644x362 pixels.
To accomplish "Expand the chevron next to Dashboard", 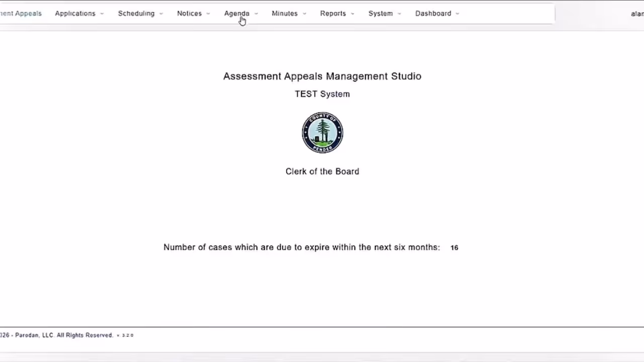I will 457,14.
